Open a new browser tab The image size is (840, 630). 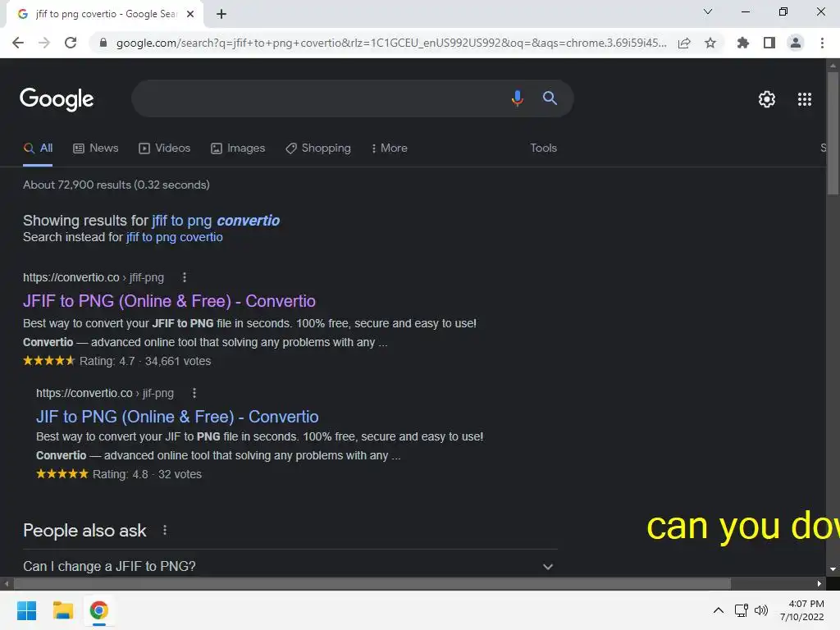(221, 14)
